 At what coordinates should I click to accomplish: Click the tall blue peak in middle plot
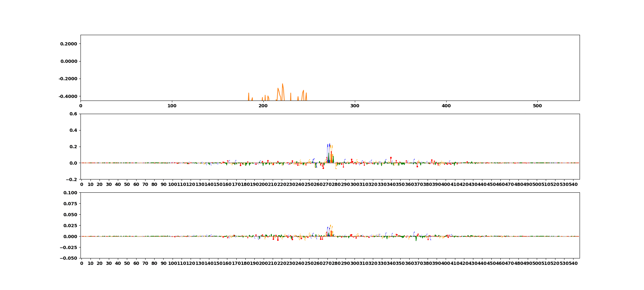329,145
